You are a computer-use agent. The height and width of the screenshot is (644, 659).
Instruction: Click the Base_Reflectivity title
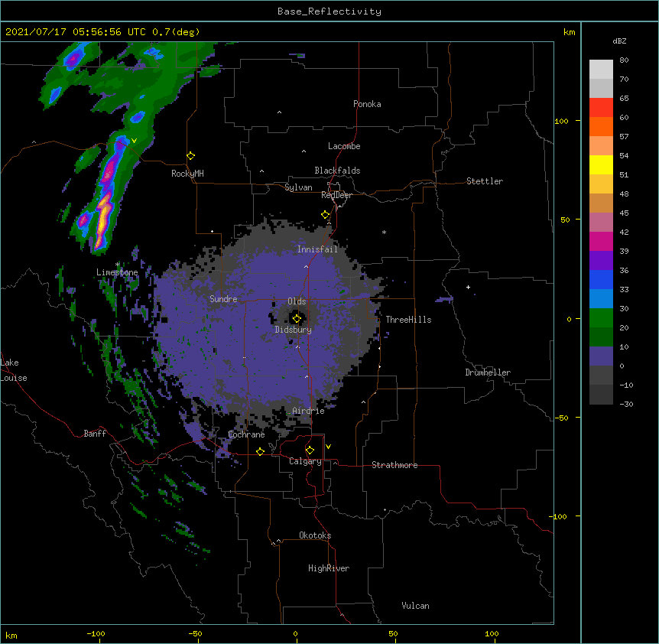pyautogui.click(x=329, y=11)
